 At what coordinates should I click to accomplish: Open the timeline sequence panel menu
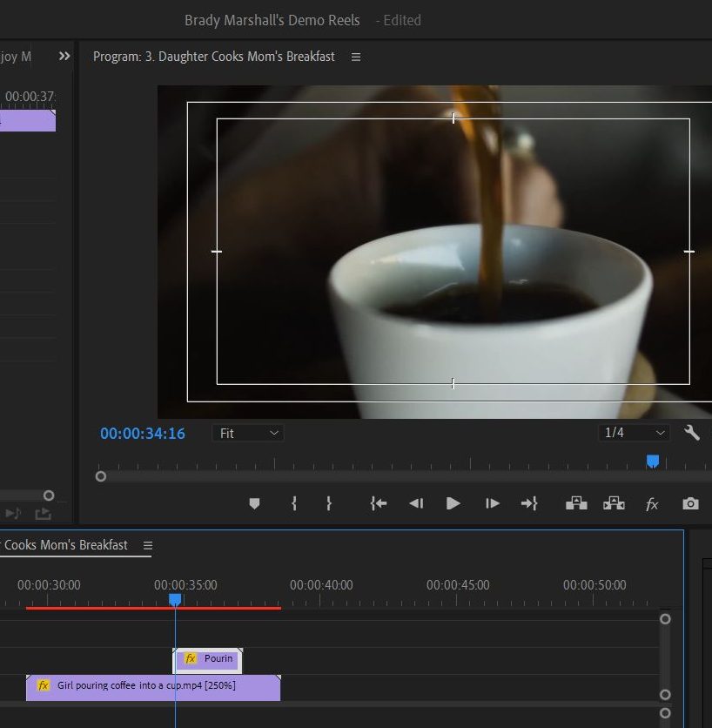148,545
